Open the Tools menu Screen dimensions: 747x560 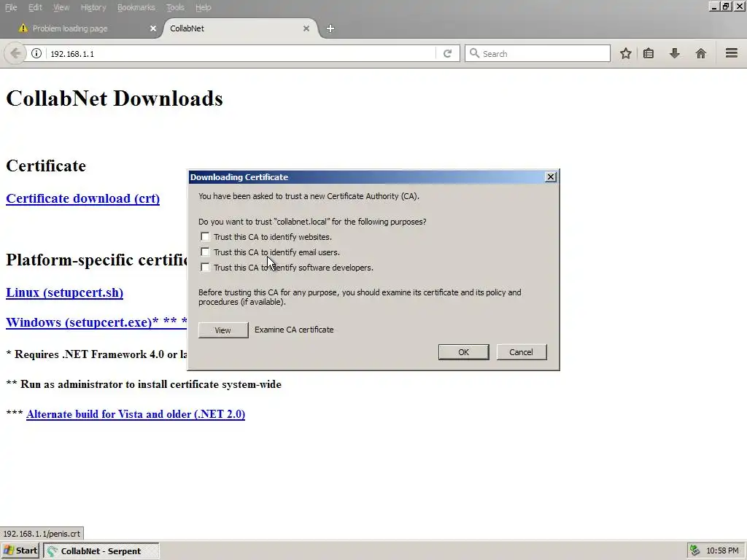pos(175,7)
